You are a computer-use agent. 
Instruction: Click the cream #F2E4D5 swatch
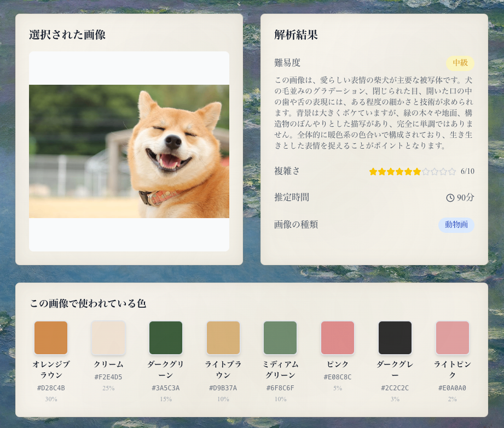click(108, 338)
